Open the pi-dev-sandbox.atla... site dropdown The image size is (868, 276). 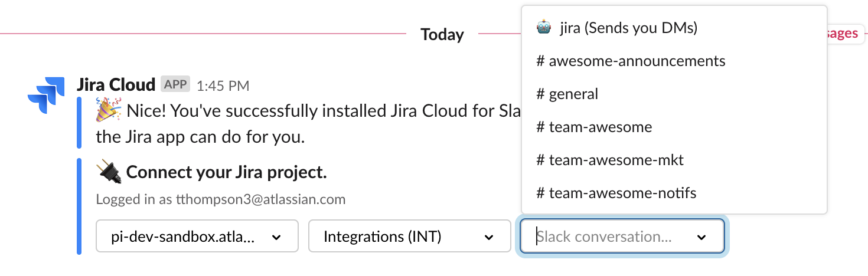197,237
